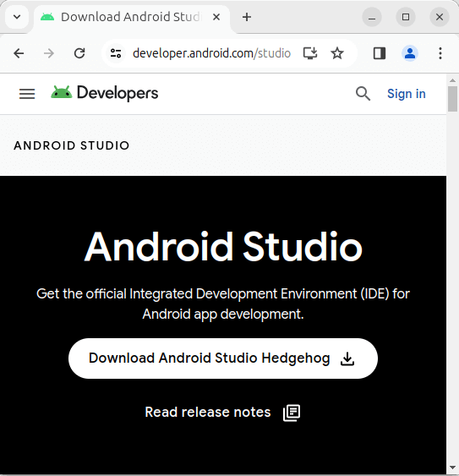Screen dimensions: 459x476
Task: Open the Chrome profile avatar
Action: point(410,53)
